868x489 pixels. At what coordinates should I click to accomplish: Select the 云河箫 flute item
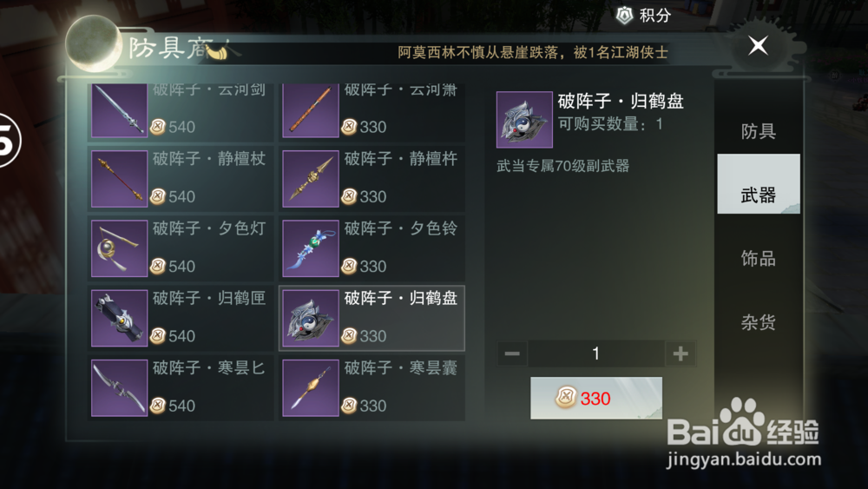click(372, 111)
